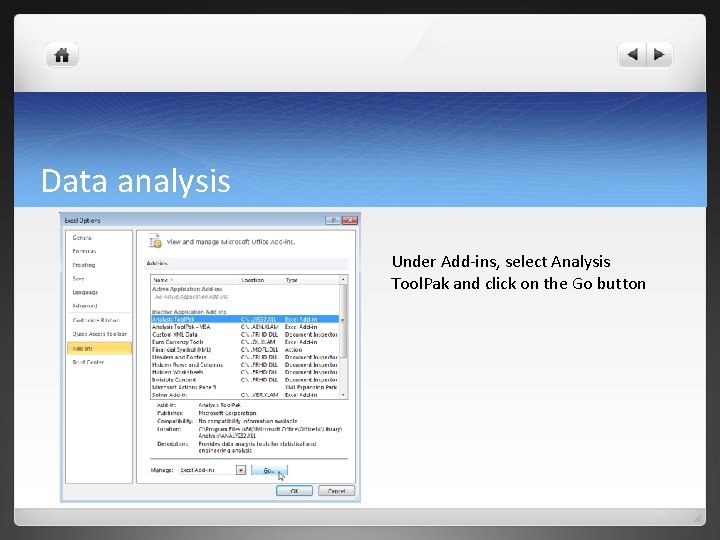
Task: Click the Go button next to Manage
Action: point(269,471)
